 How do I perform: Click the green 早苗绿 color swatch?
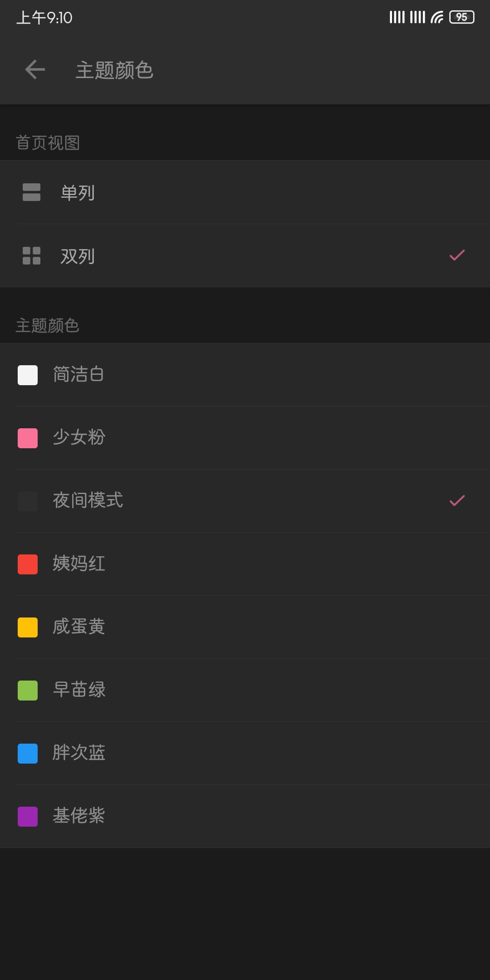pyautogui.click(x=28, y=691)
